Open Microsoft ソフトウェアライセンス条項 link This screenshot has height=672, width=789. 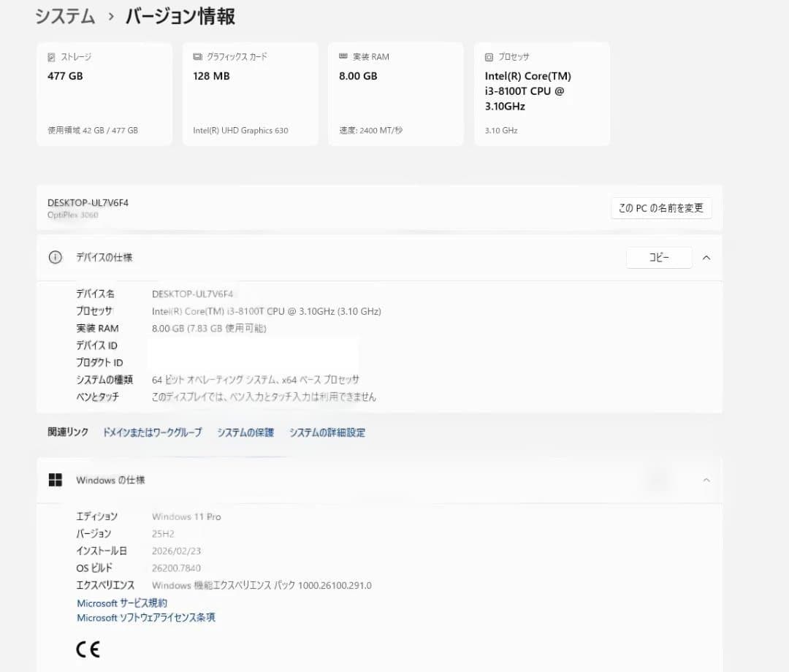[146, 617]
